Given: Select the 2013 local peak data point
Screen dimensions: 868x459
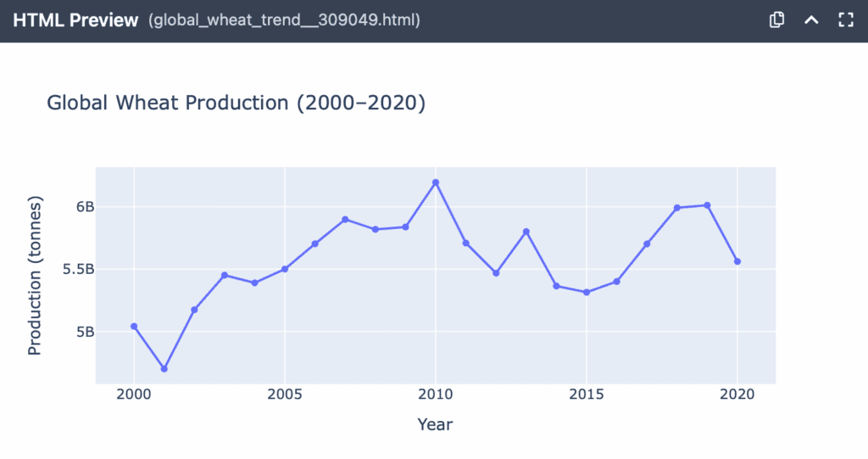Looking at the screenshot, I should click(x=526, y=232).
